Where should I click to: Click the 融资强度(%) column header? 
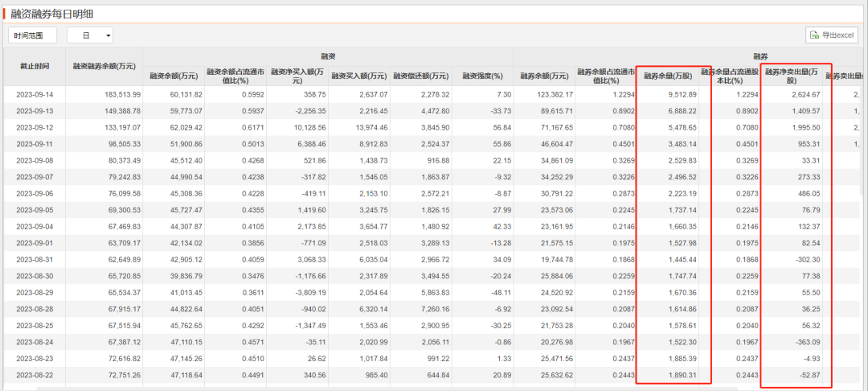(x=482, y=76)
